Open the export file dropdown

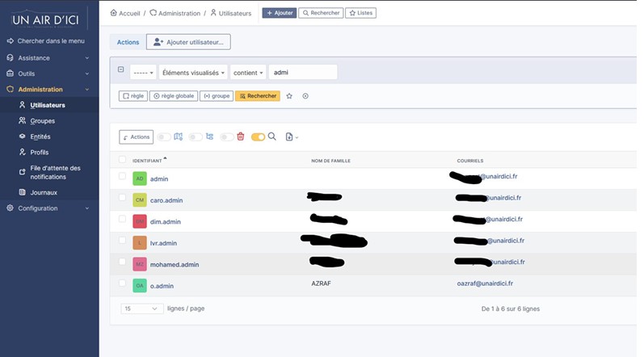(292, 137)
